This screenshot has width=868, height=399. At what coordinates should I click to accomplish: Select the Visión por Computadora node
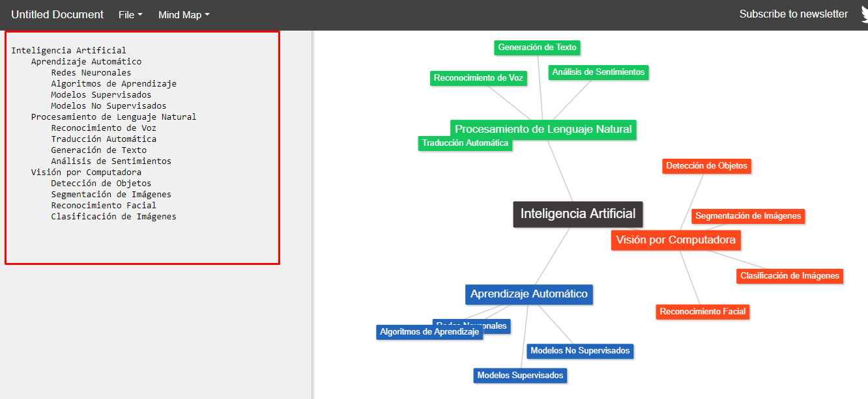point(676,240)
